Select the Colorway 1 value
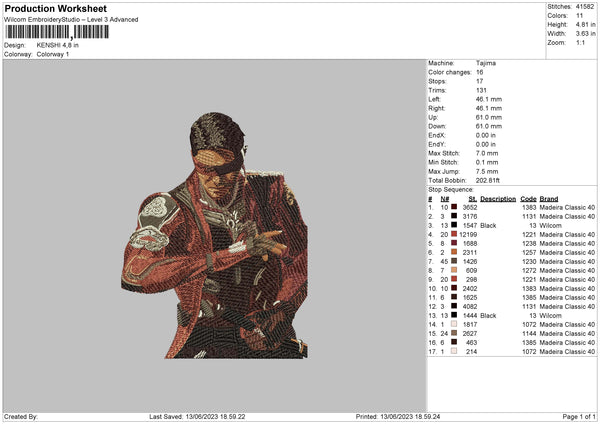The height and width of the screenshot is (424, 600). point(53,54)
